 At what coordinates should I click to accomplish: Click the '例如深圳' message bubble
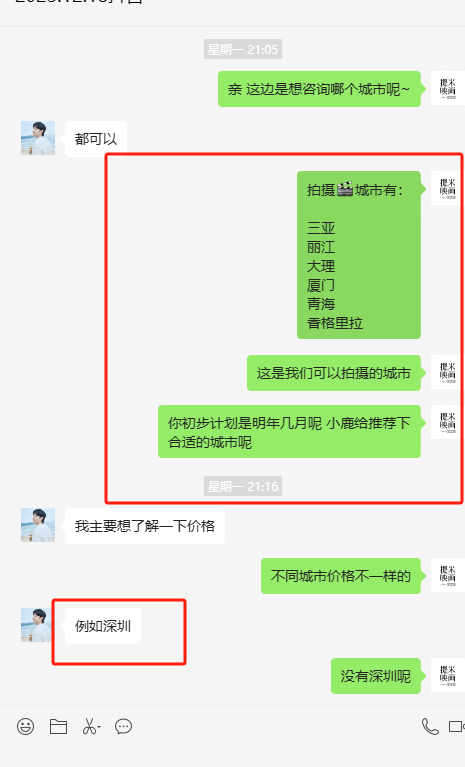click(x=103, y=626)
